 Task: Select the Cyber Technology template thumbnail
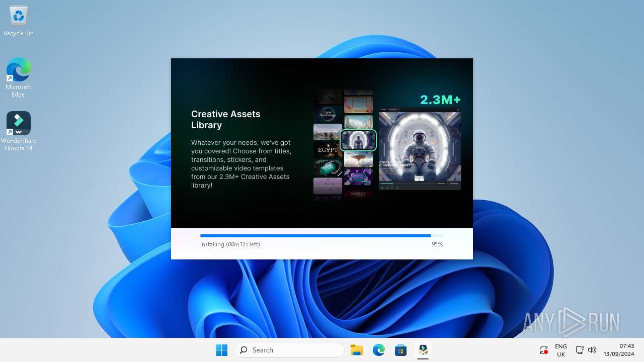click(328, 114)
